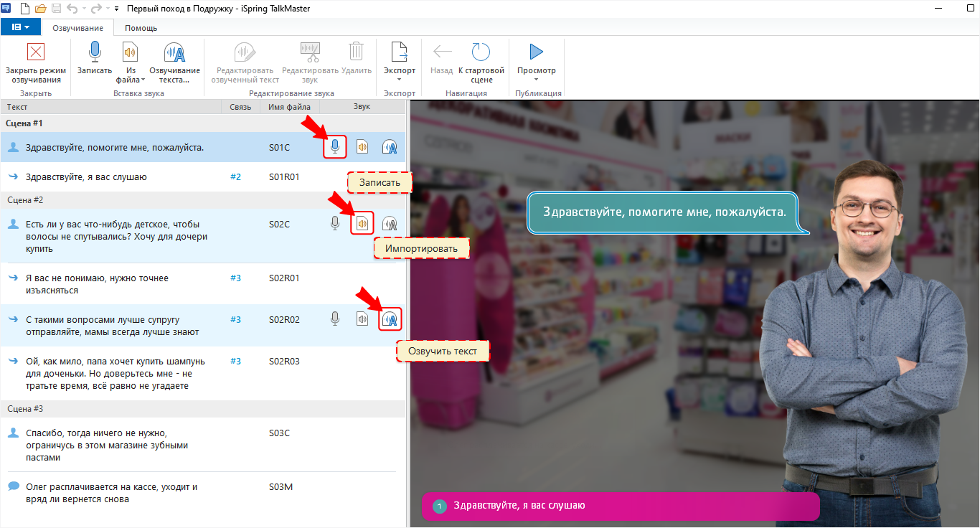
Task: Click the file name S01C
Action: pyautogui.click(x=279, y=148)
